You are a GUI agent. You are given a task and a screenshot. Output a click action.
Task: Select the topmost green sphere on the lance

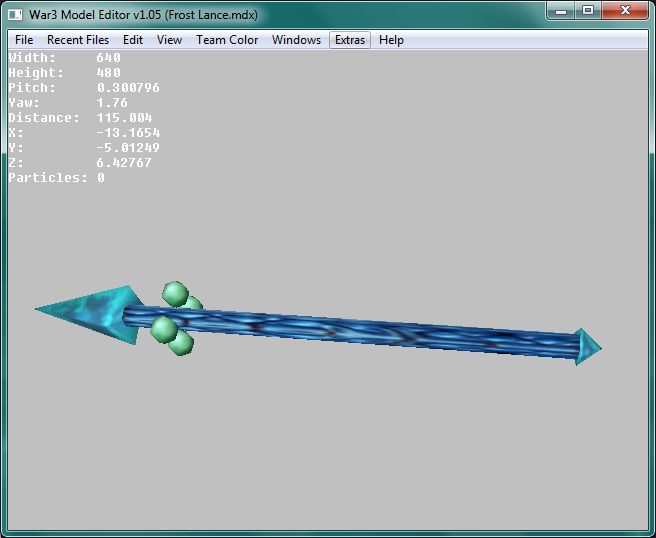[x=175, y=294]
